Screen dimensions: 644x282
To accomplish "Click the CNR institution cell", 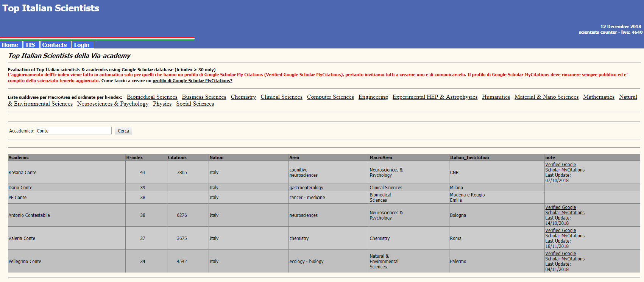I will pos(497,173).
